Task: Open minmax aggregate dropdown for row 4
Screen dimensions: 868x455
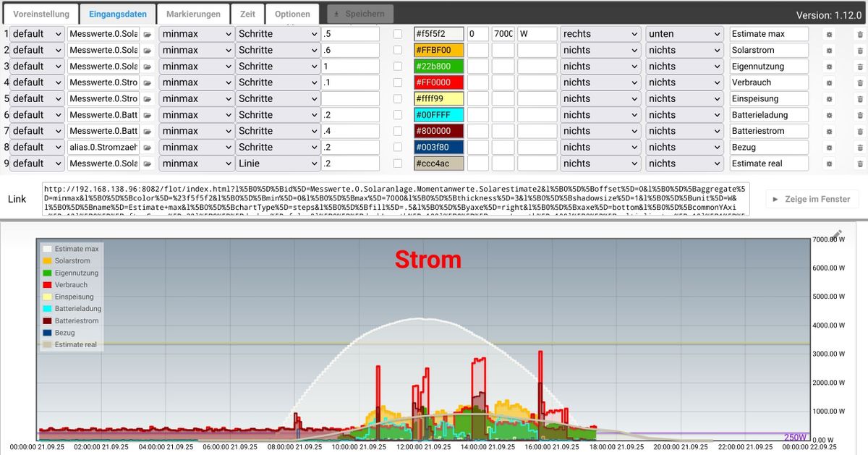Action: click(x=195, y=82)
